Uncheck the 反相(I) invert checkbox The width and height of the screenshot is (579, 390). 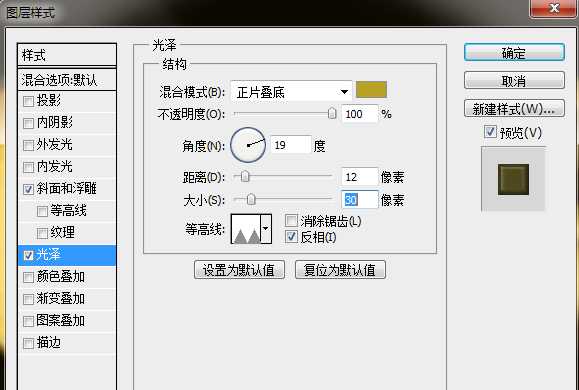tap(291, 236)
